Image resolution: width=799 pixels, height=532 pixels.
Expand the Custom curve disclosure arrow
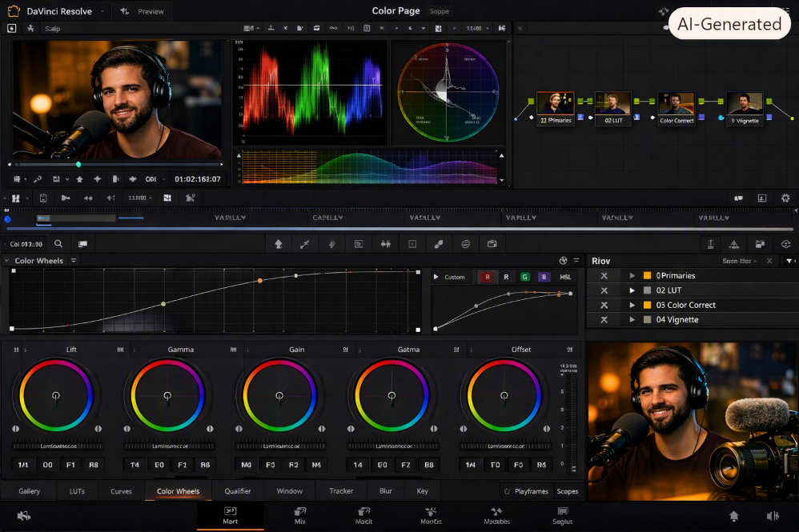pos(436,277)
